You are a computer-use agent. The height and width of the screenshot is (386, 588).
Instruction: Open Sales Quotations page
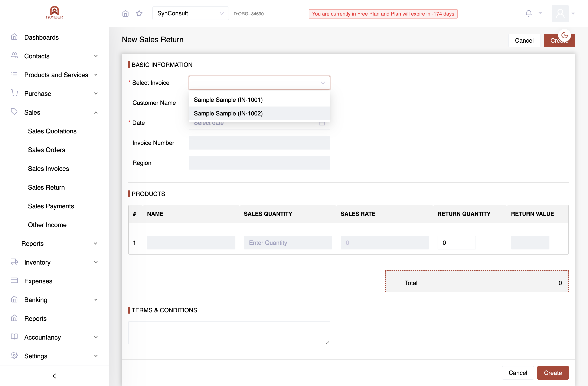click(52, 131)
